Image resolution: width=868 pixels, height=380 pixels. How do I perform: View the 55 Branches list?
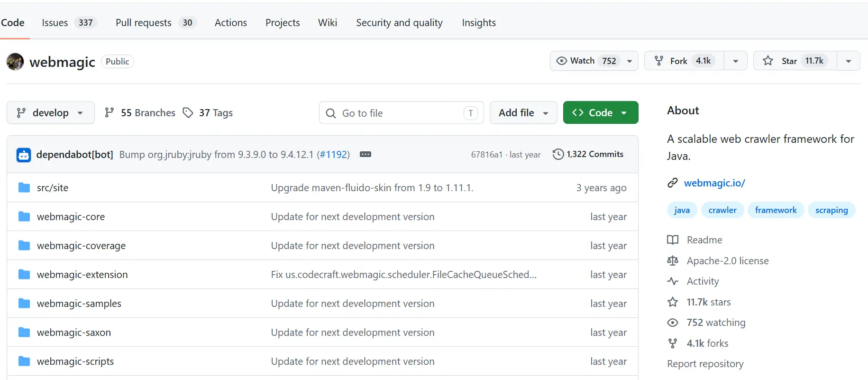pos(140,112)
